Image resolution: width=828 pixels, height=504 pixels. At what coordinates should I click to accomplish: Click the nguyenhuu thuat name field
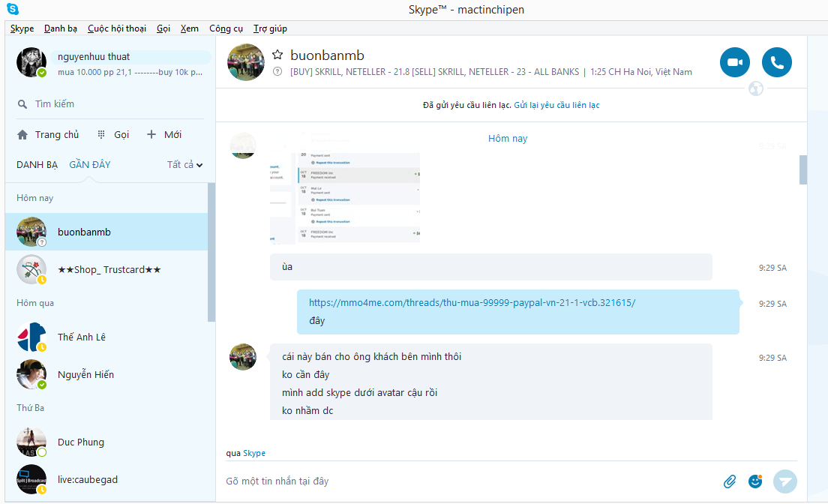click(131, 56)
